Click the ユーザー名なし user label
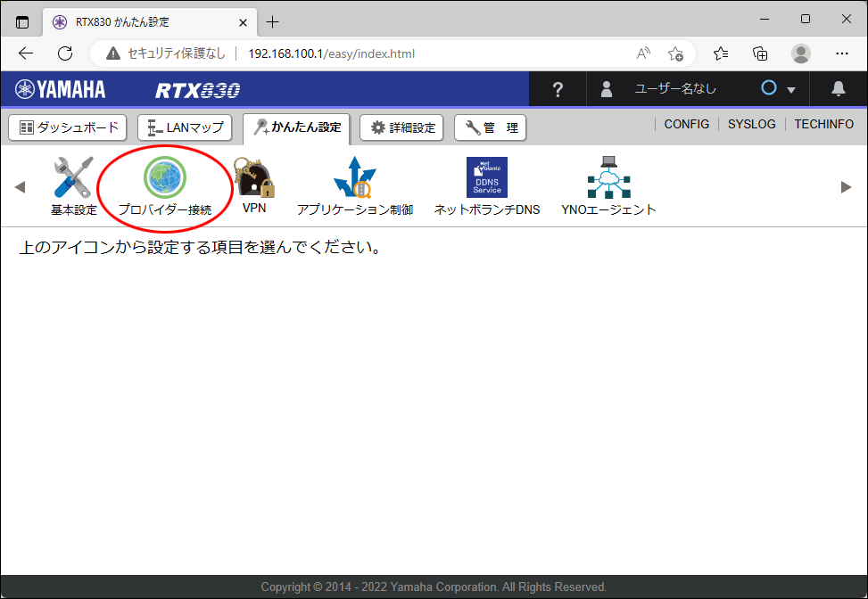This screenshot has width=868, height=599. 675,89
